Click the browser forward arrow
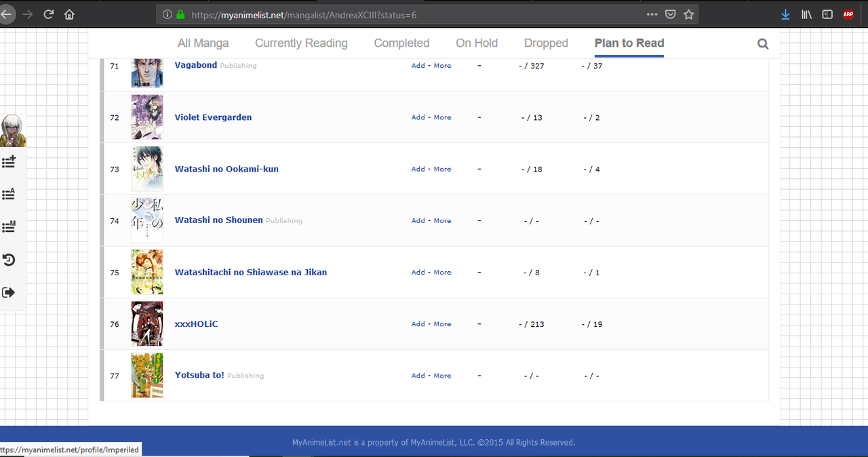This screenshot has width=868, height=457. (28, 14)
